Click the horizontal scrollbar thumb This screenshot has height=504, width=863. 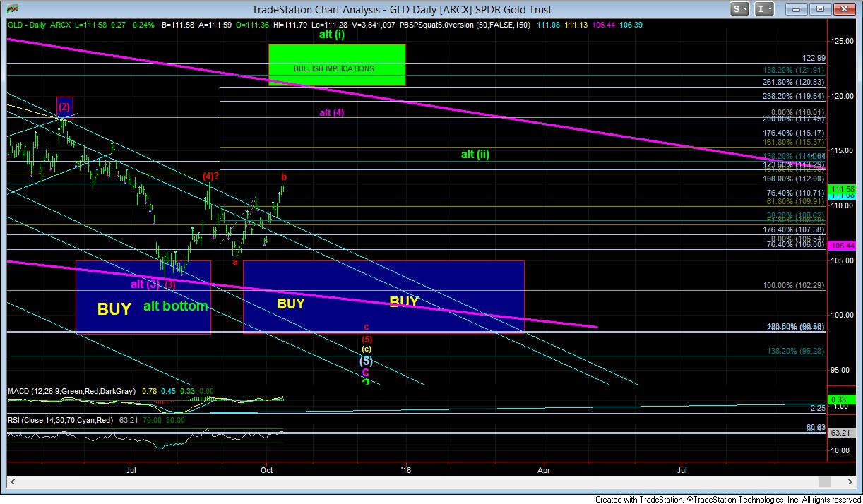(x=825, y=482)
